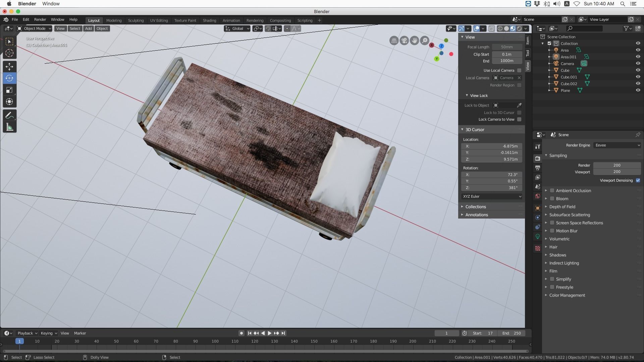Screen dimensions: 644x362
Task: Enable Use Local Camera checkbox
Action: pos(519,70)
